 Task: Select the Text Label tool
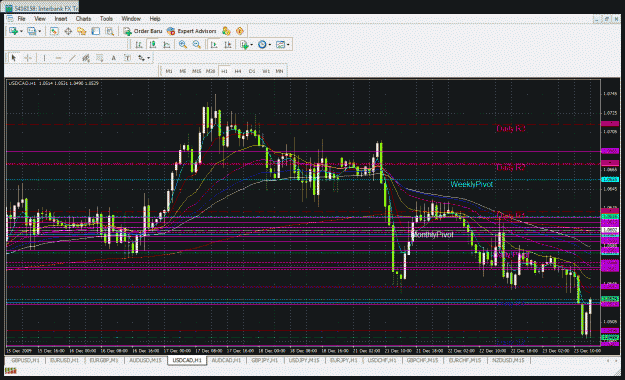pos(128,58)
